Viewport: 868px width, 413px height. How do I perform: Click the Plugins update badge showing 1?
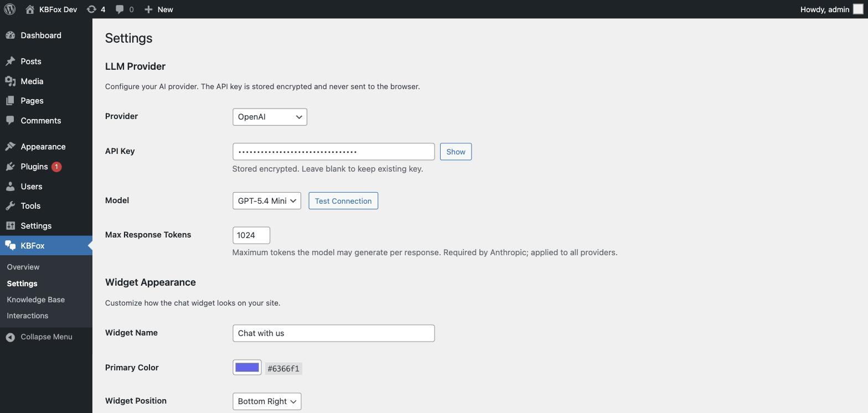point(56,167)
